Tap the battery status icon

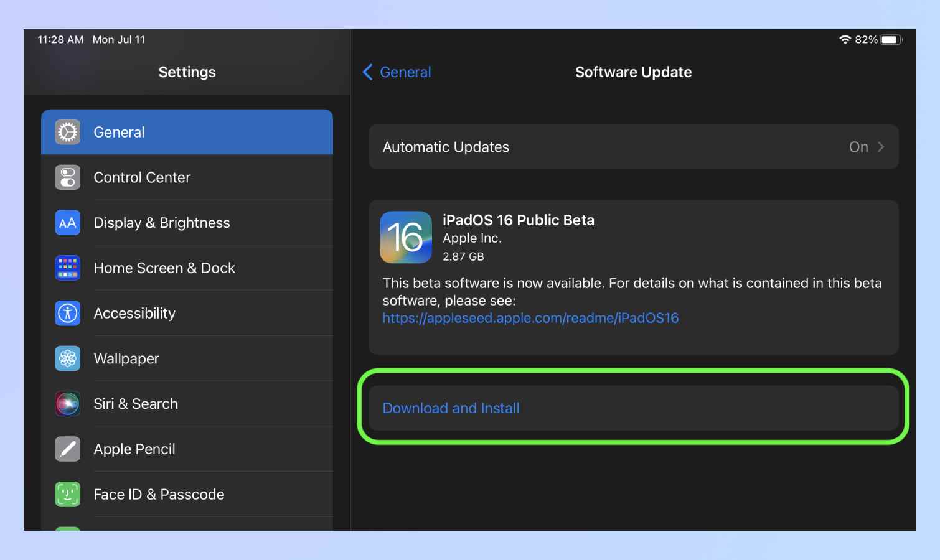coord(891,40)
